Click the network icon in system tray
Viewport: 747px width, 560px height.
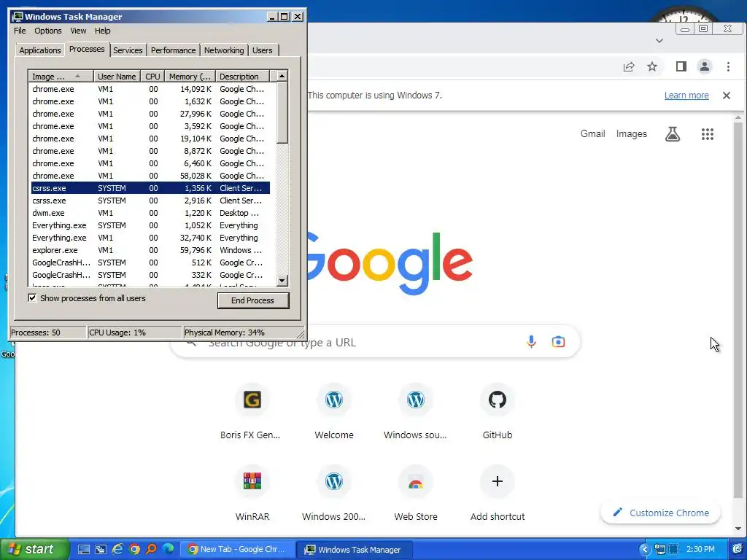coord(659,550)
